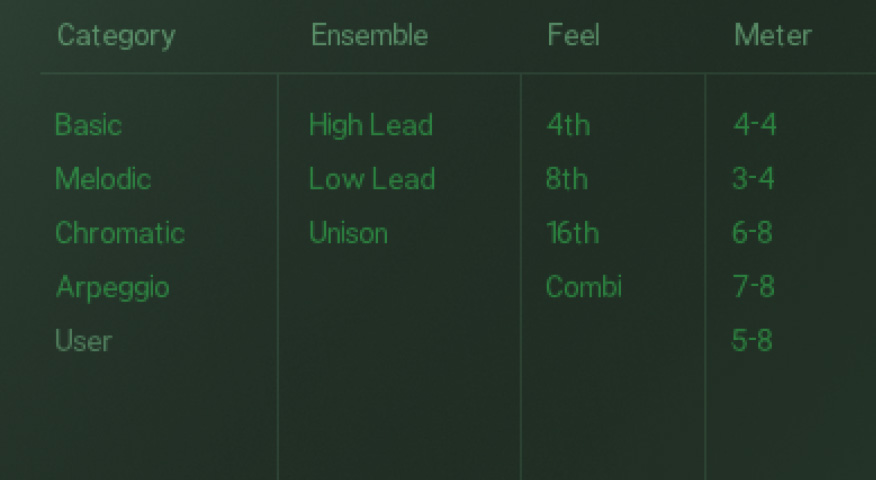
Task: Select Arpeggio in the Category column
Action: (x=112, y=288)
